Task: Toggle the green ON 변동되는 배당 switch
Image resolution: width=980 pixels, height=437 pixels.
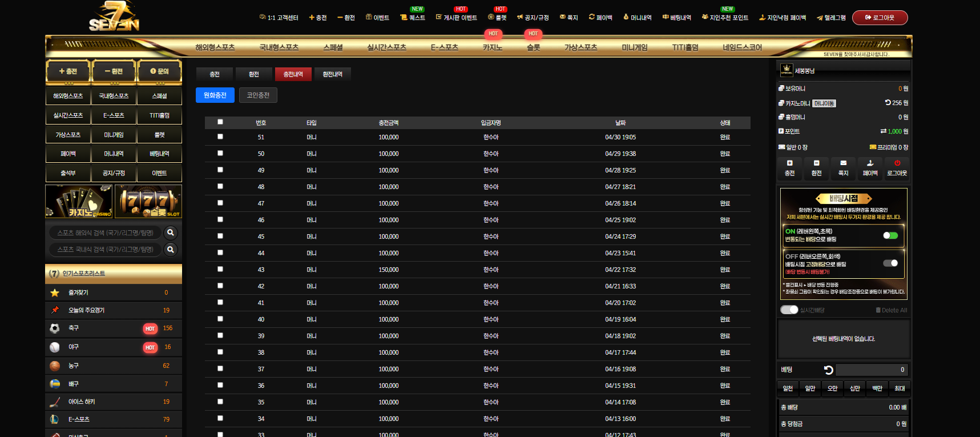Action: [x=890, y=235]
